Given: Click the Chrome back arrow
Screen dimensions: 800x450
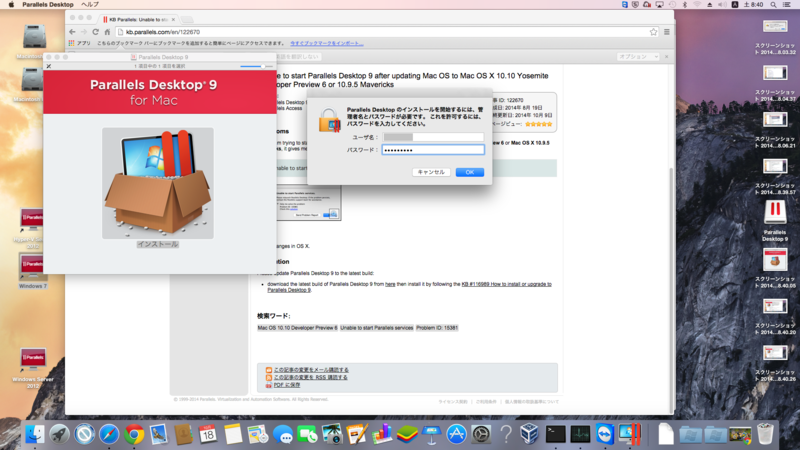Looking at the screenshot, I should tap(72, 32).
